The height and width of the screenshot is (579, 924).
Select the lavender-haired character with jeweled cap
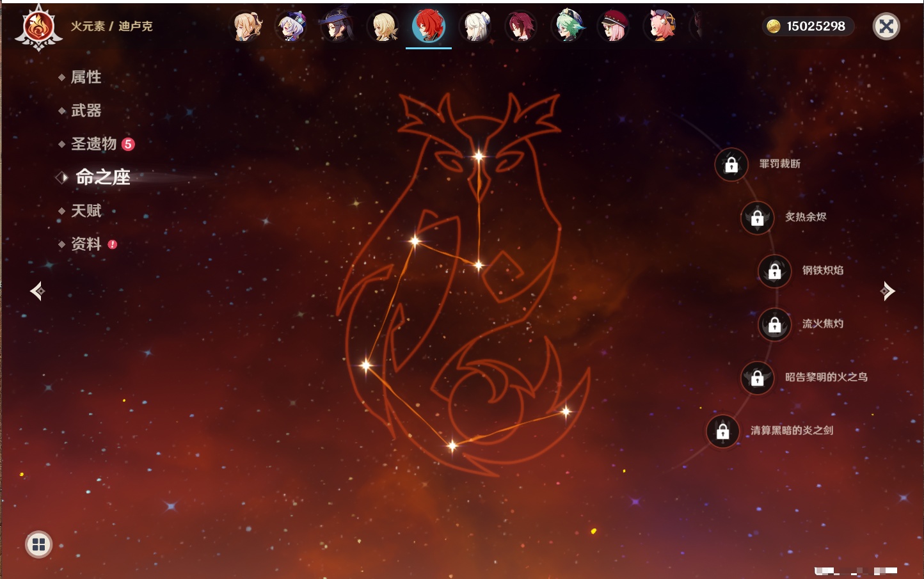pos(292,26)
